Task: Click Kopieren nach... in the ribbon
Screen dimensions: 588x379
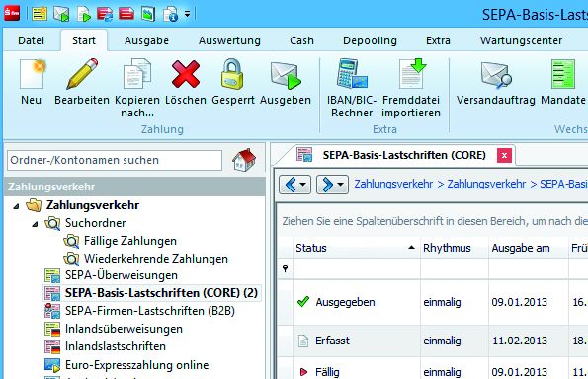Action: pyautogui.click(x=137, y=87)
